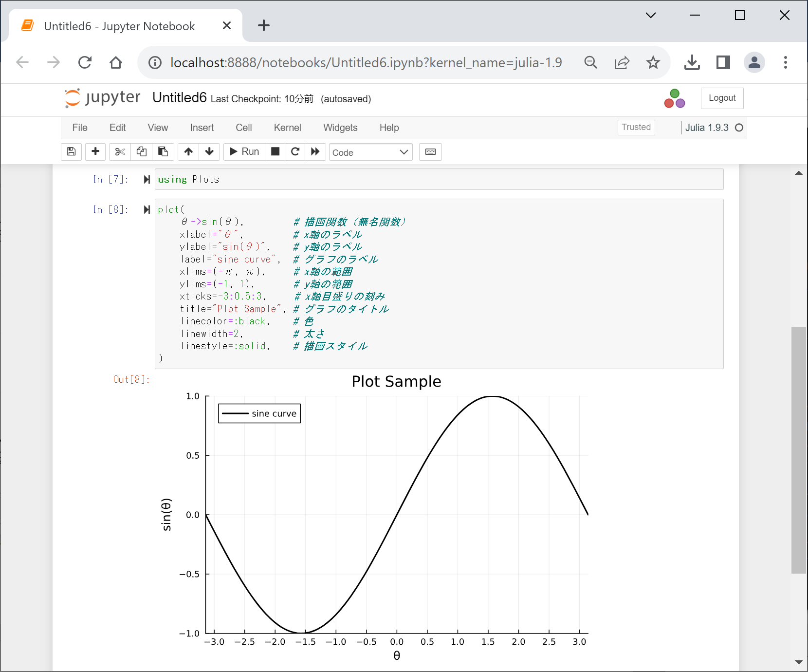Insert a cell below with plus icon
This screenshot has width=808, height=672.
[95, 152]
